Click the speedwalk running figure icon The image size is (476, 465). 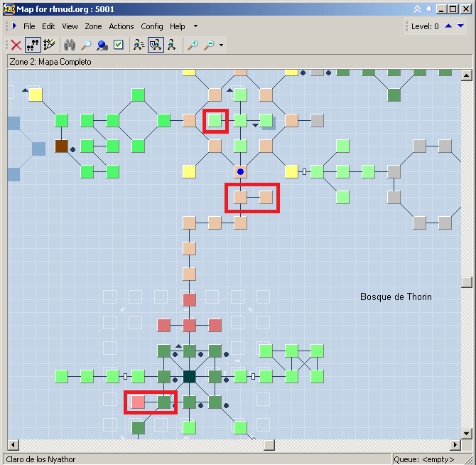tap(139, 45)
